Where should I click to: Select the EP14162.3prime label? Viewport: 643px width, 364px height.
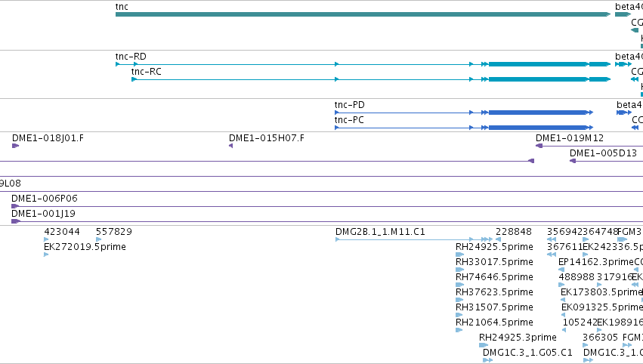click(596, 262)
